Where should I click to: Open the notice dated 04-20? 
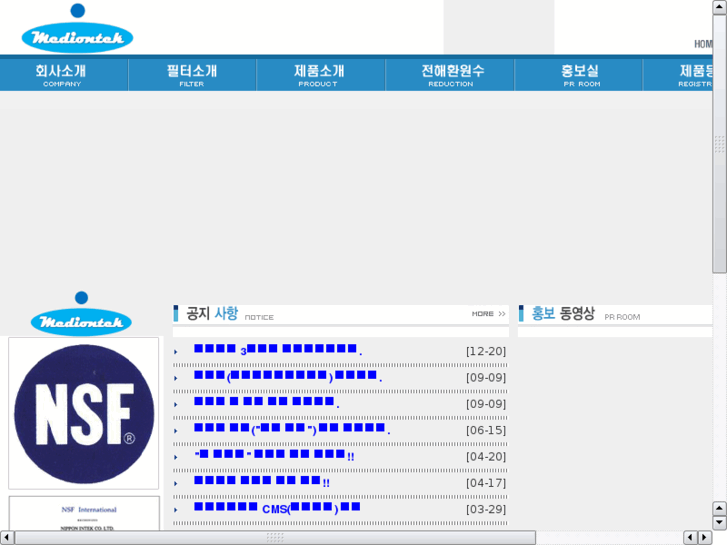[274, 455]
